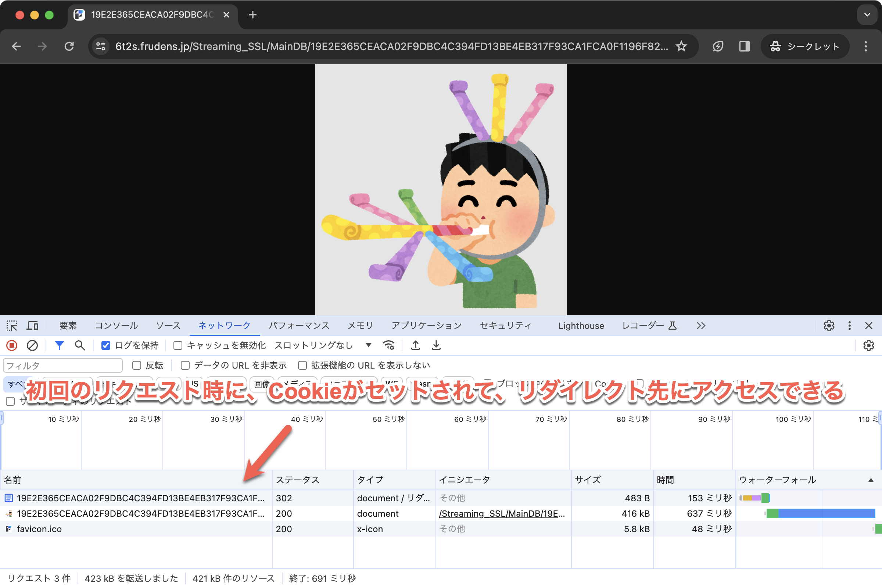The image size is (882, 588).
Task: Click the フィルタ input field
Action: [x=63, y=365]
